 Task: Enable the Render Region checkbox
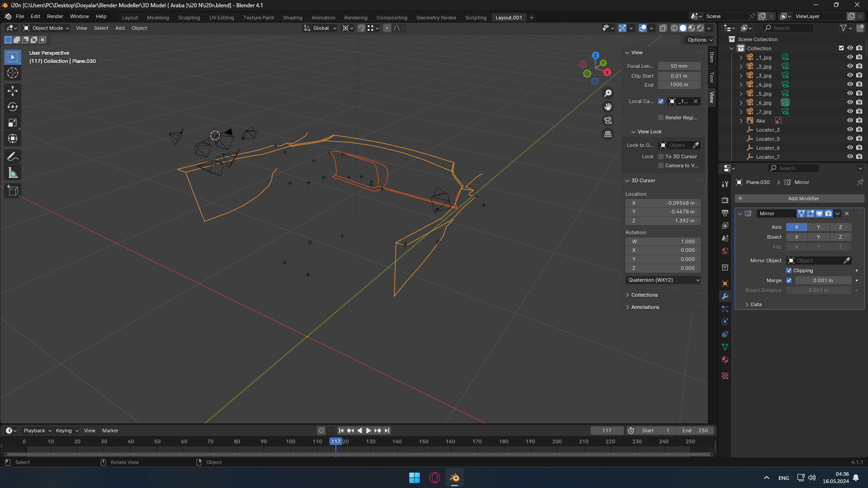pos(661,118)
